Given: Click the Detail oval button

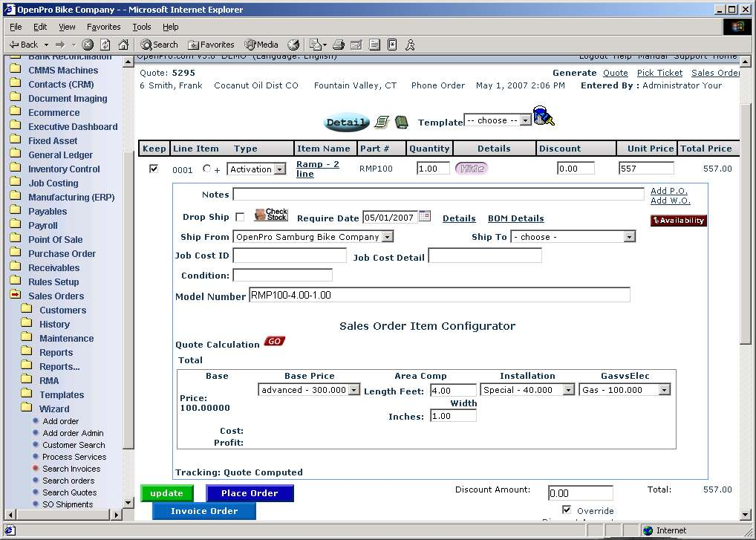Looking at the screenshot, I should 346,123.
